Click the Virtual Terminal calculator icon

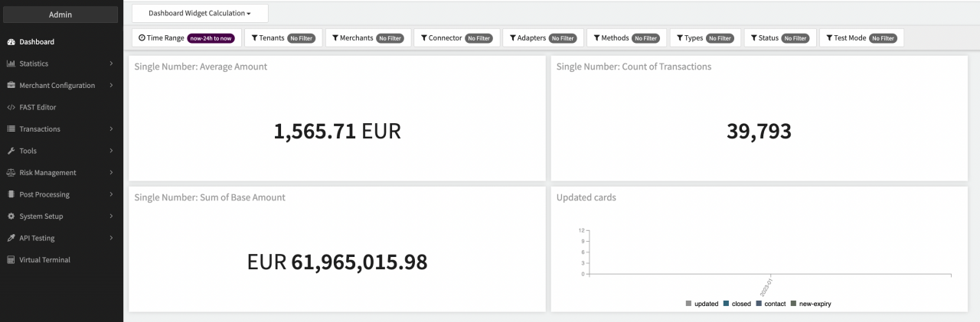(x=11, y=260)
